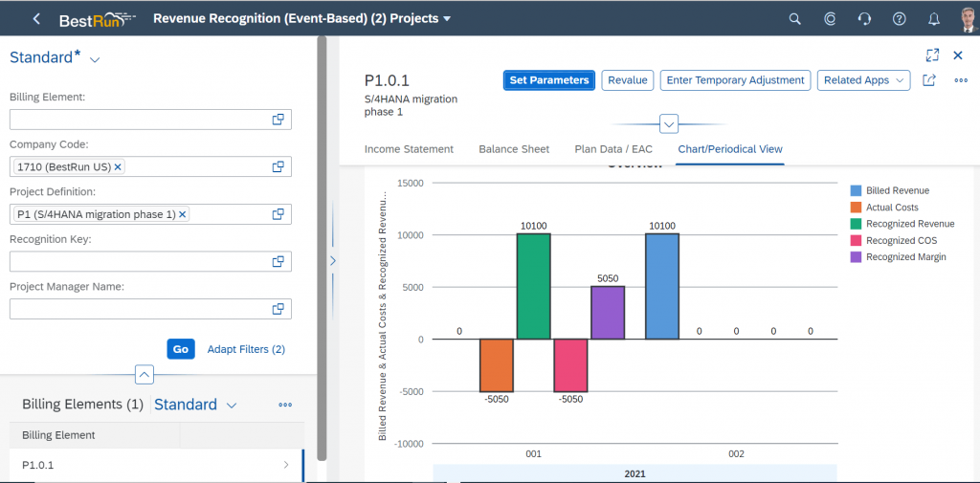Click the Billed Revenue legend swatch
The height and width of the screenshot is (483, 980).
click(856, 190)
